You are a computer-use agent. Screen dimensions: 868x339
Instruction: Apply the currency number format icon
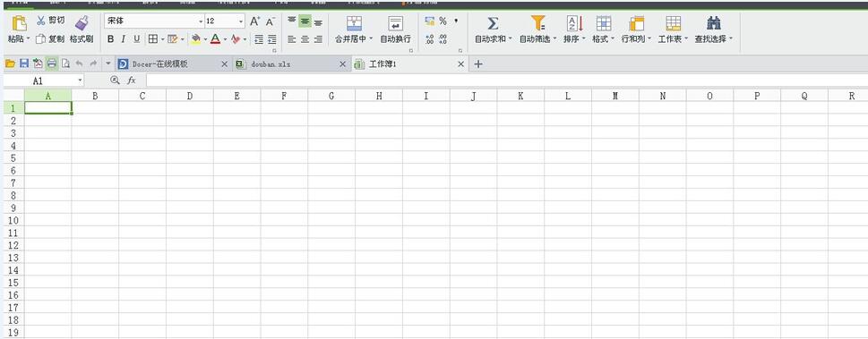430,21
